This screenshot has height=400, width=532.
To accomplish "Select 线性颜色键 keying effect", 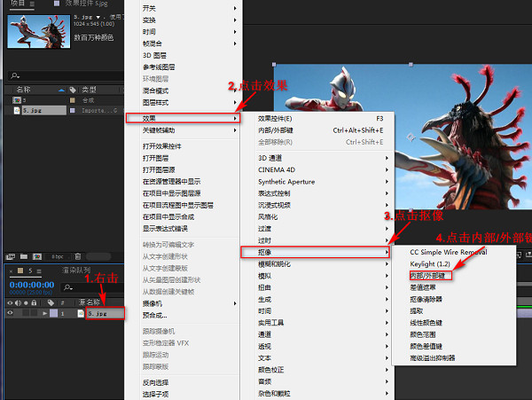I will [426, 323].
